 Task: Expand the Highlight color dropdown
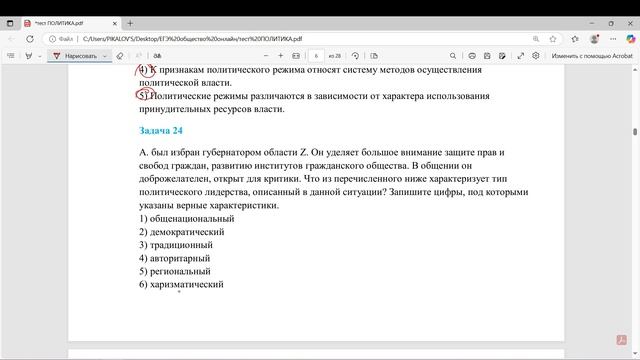point(40,56)
